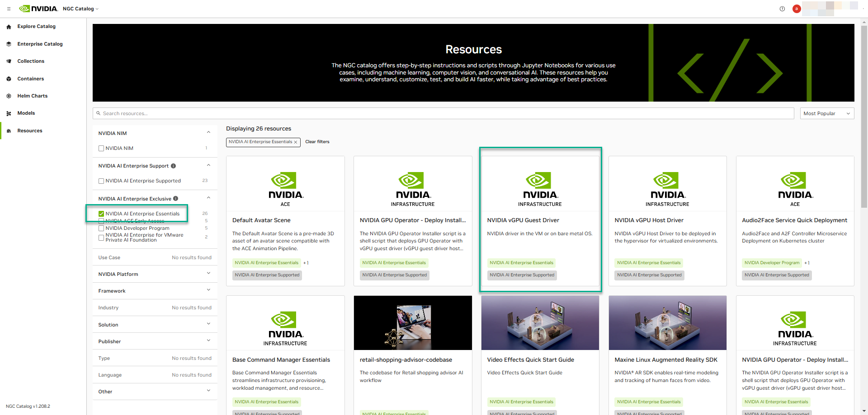Open the NVIDIA vGPU Host Driver card logo

point(667,189)
